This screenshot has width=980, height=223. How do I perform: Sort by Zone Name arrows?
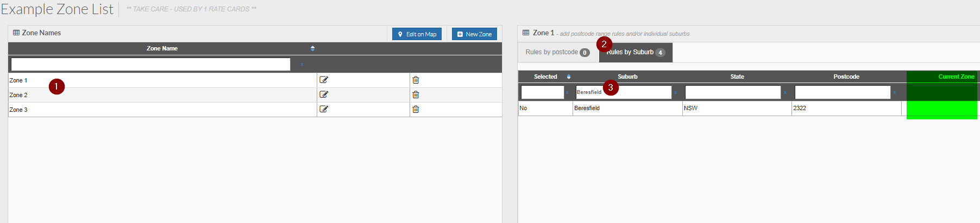pos(312,48)
